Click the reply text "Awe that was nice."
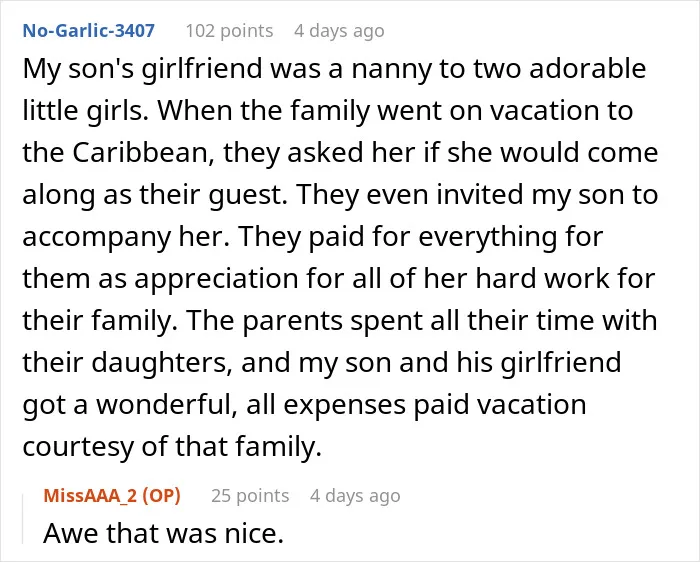The width and height of the screenshot is (700, 562). [x=163, y=533]
